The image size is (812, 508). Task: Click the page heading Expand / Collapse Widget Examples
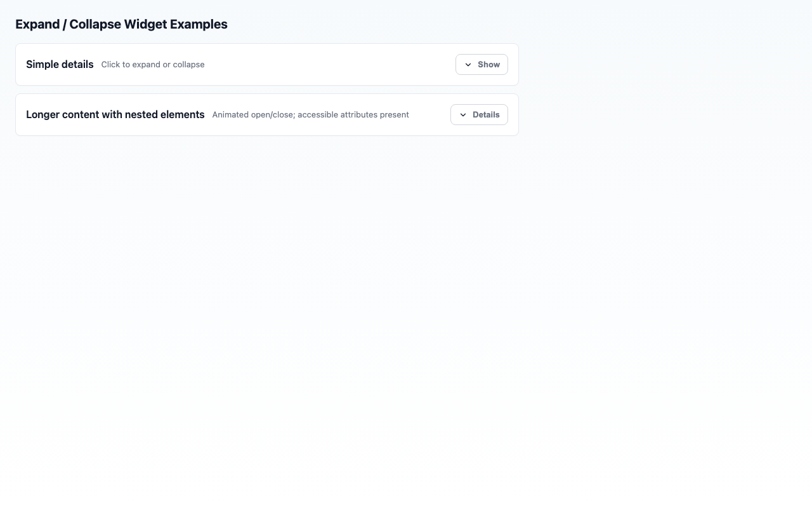coord(121,24)
